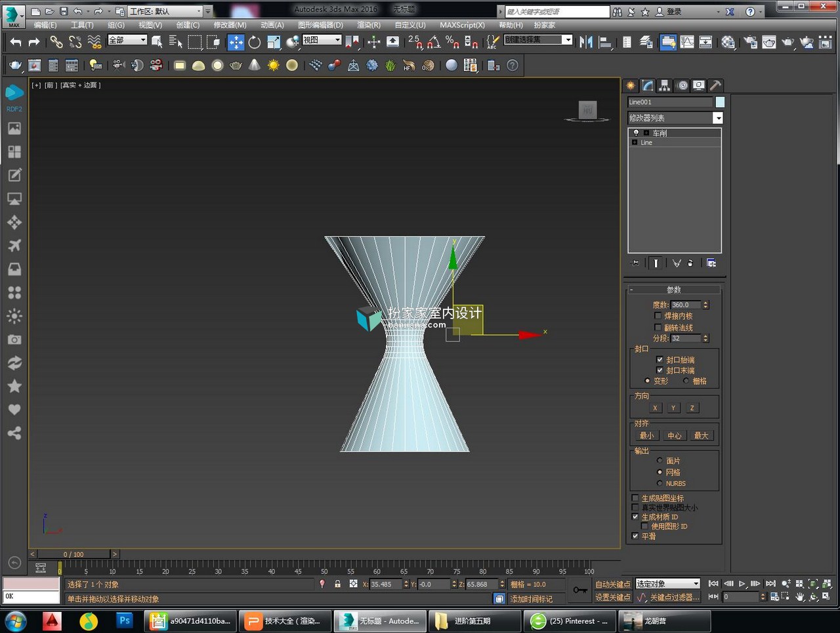
Task: Select the NURBS output radio button
Action: [x=660, y=483]
